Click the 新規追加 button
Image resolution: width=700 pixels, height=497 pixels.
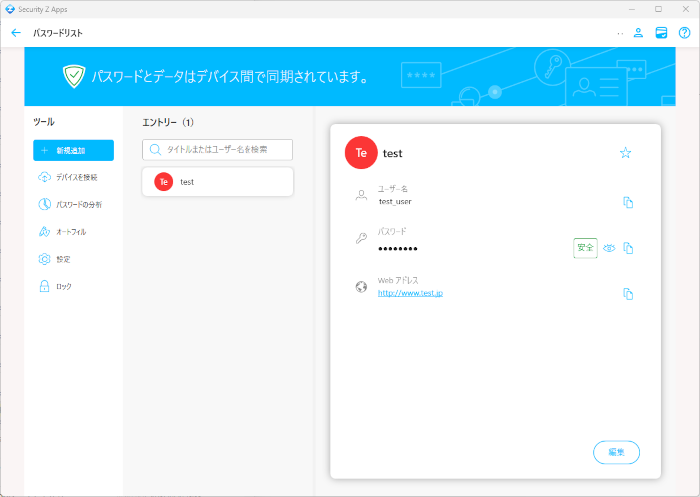[x=73, y=150]
